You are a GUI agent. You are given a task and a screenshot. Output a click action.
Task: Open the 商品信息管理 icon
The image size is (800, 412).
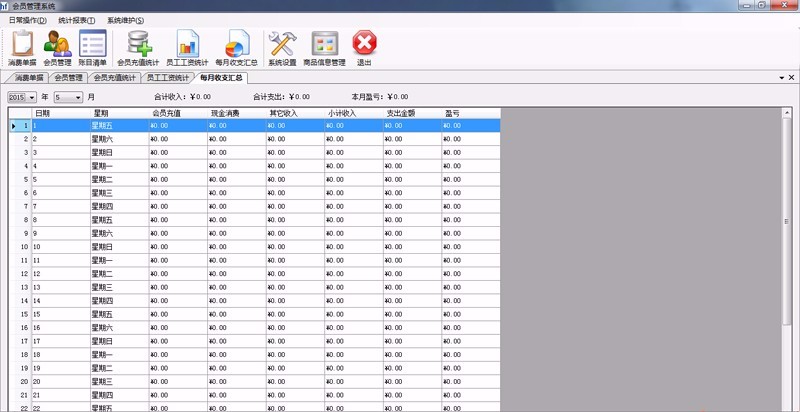pos(324,48)
